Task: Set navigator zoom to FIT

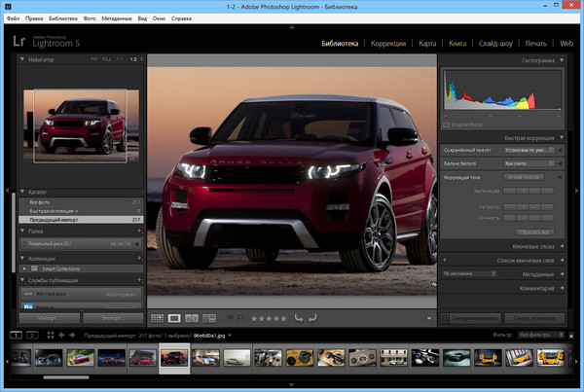Action: click(93, 60)
